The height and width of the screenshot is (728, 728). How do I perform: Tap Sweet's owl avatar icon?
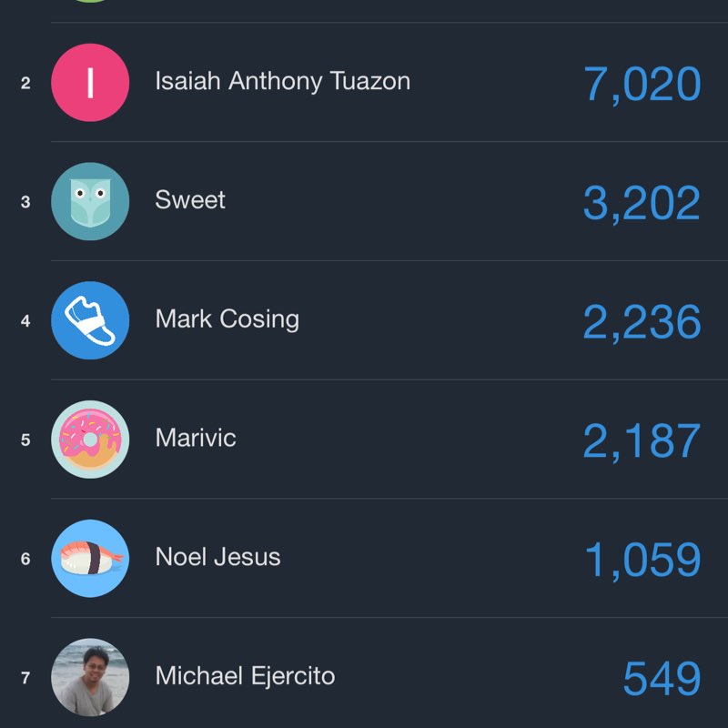(90, 202)
